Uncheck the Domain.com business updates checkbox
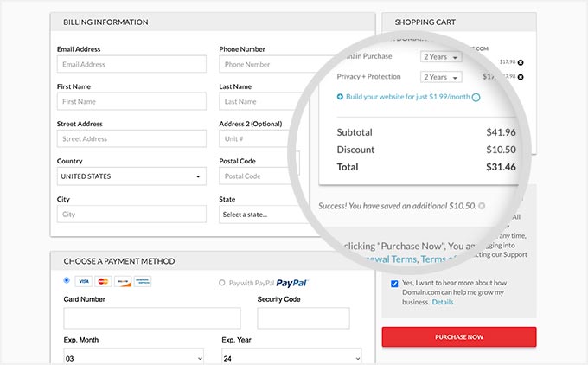The image size is (588, 365). pos(394,283)
